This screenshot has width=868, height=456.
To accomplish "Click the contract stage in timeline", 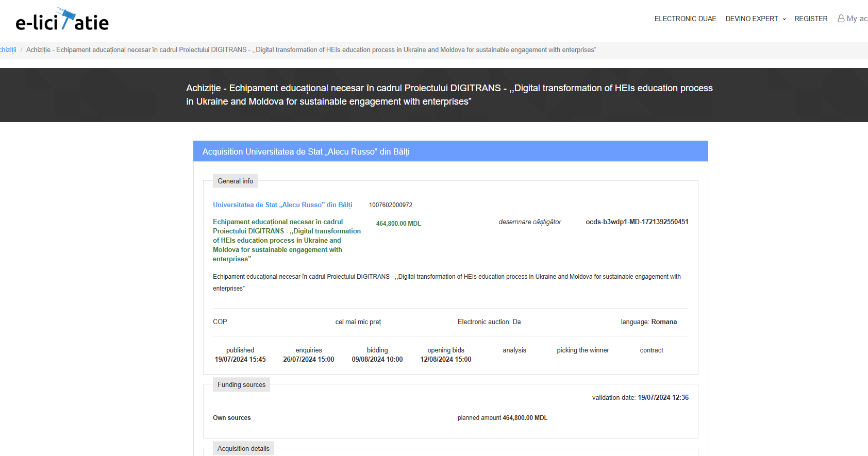I will pyautogui.click(x=651, y=350).
